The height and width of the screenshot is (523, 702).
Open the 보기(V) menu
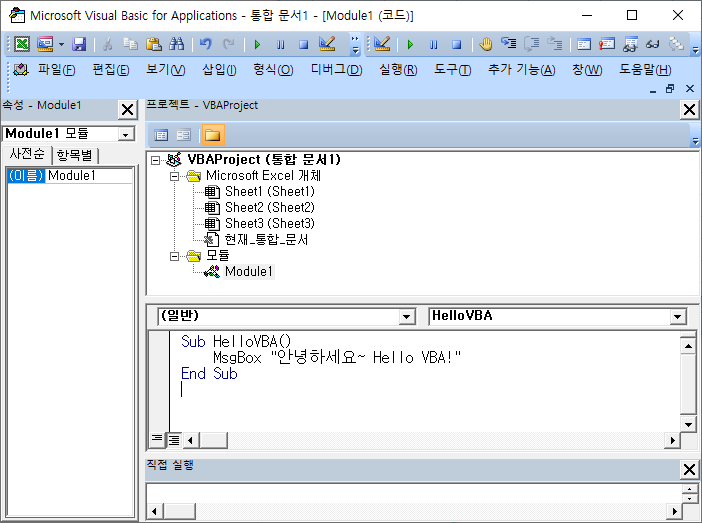(165, 69)
